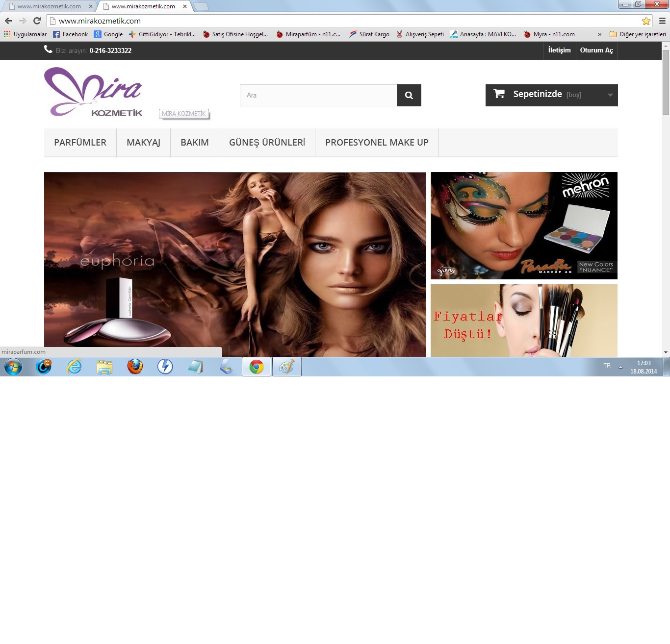Image resolution: width=670 pixels, height=644 pixels.
Task: Expand the Sepetinizde cart dropdown arrow
Action: 610,95
